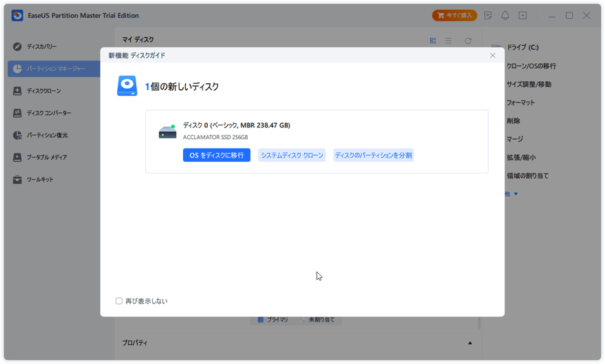Expand the プロパティ panel arrow

[x=470, y=343]
